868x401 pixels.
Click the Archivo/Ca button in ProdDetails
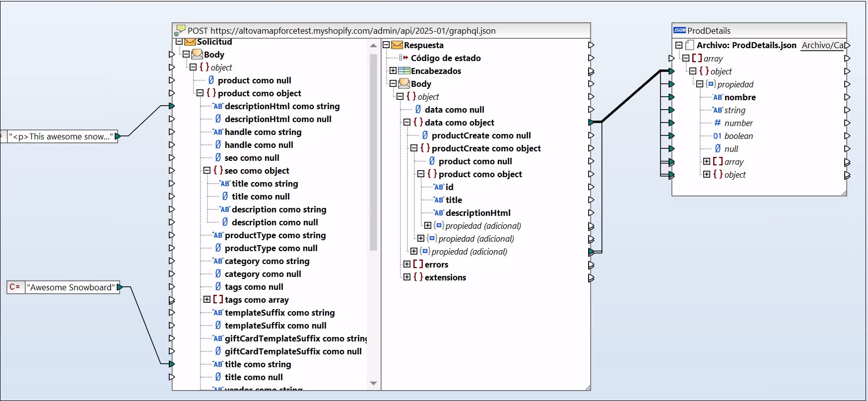click(822, 45)
